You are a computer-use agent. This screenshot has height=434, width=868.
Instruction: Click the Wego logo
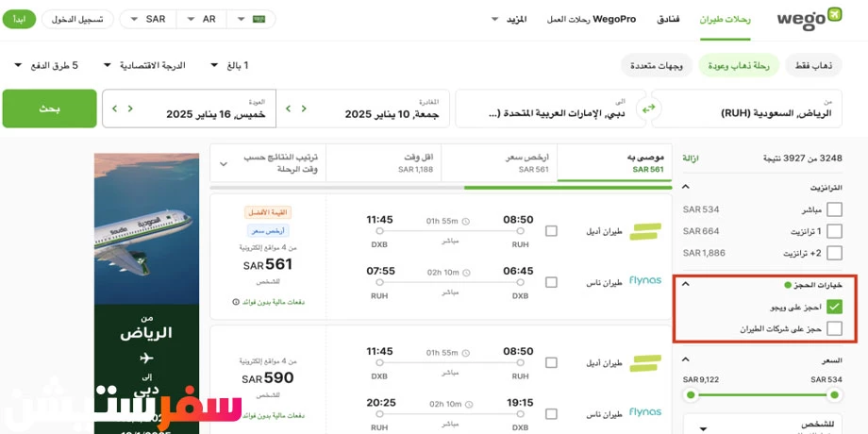(808, 19)
